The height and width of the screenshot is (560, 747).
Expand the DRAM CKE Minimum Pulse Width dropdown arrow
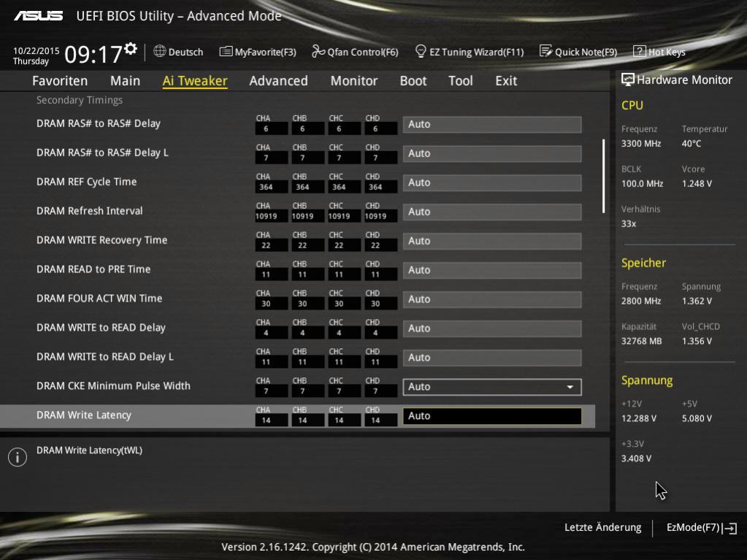(570, 387)
